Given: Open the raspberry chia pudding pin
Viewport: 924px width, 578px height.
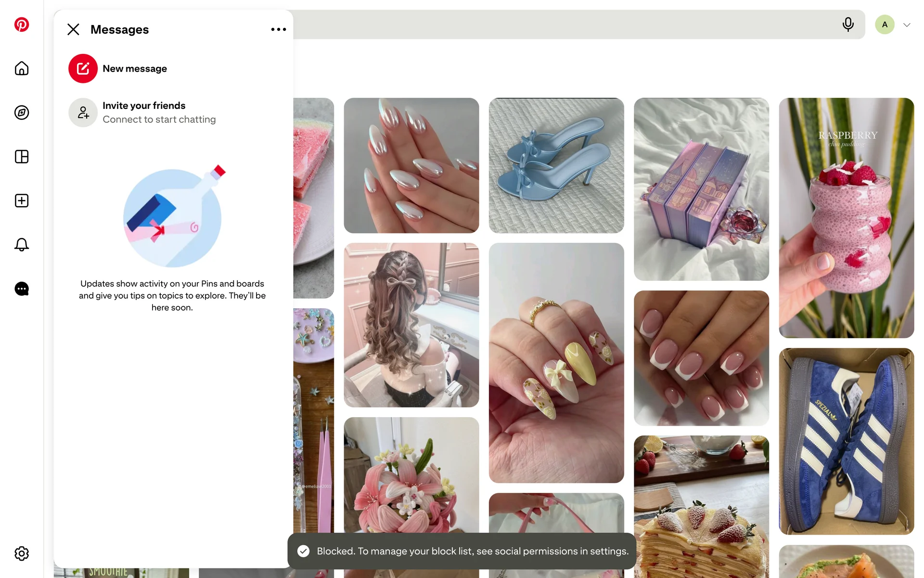Looking at the screenshot, I should point(846,218).
